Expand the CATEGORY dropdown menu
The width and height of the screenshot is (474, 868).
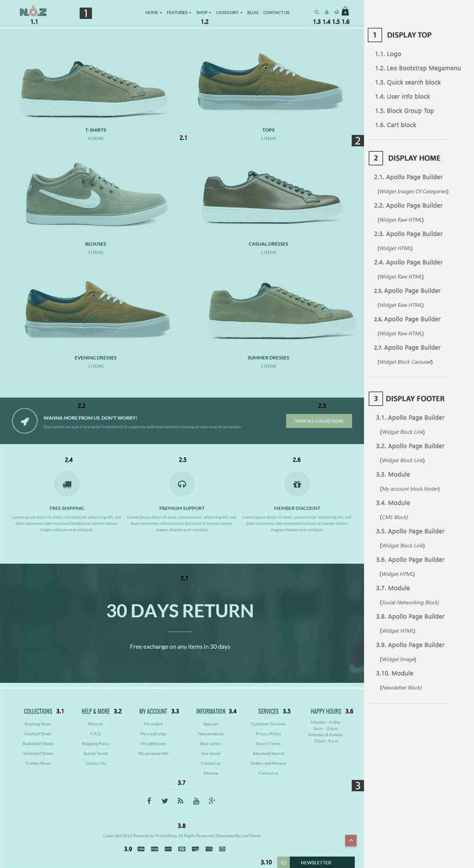point(229,13)
